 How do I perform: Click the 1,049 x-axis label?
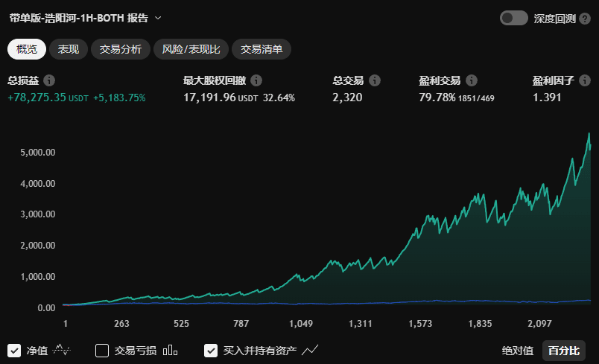301,324
